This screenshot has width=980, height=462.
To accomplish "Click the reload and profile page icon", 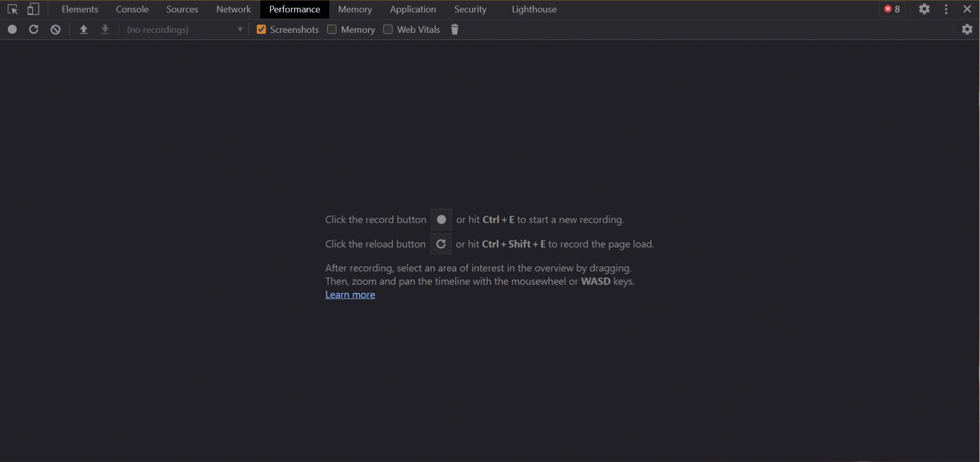I will tap(34, 30).
